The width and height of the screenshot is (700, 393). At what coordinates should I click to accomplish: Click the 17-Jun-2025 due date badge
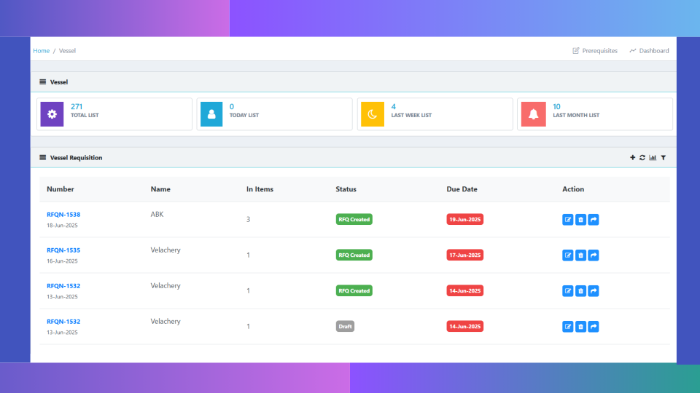[x=465, y=255]
